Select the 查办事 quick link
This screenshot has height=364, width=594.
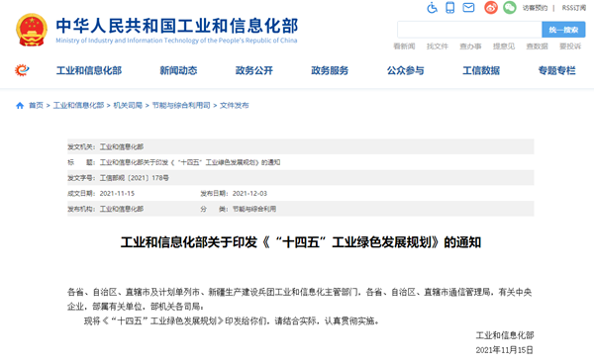coord(470,46)
